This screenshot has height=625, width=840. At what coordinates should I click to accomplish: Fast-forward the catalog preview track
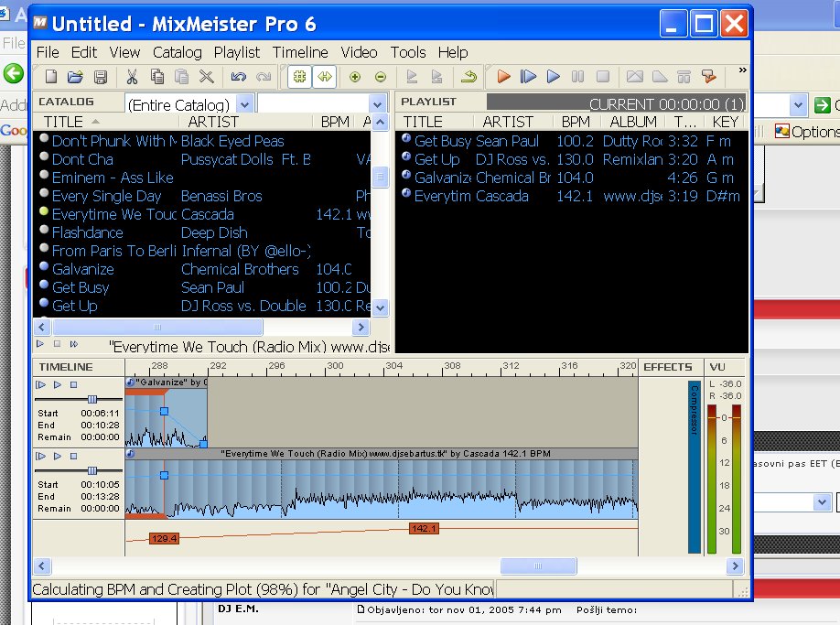point(74,344)
